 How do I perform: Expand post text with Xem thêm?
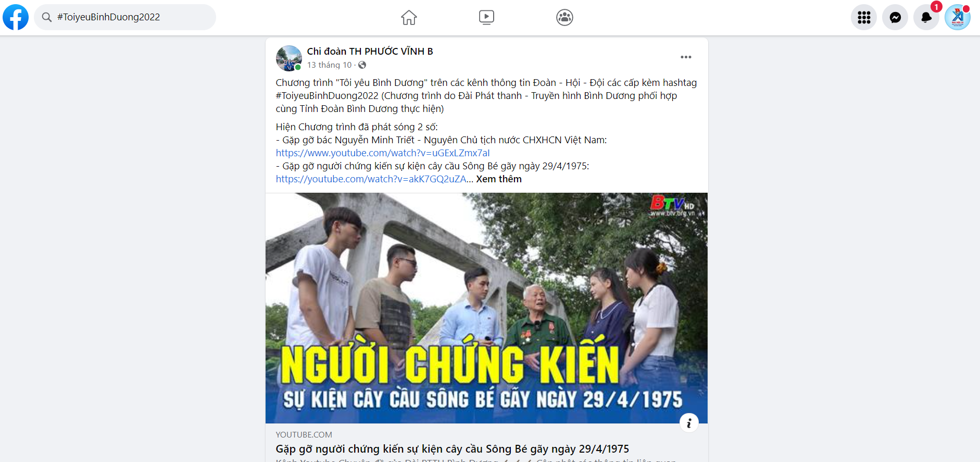click(498, 179)
